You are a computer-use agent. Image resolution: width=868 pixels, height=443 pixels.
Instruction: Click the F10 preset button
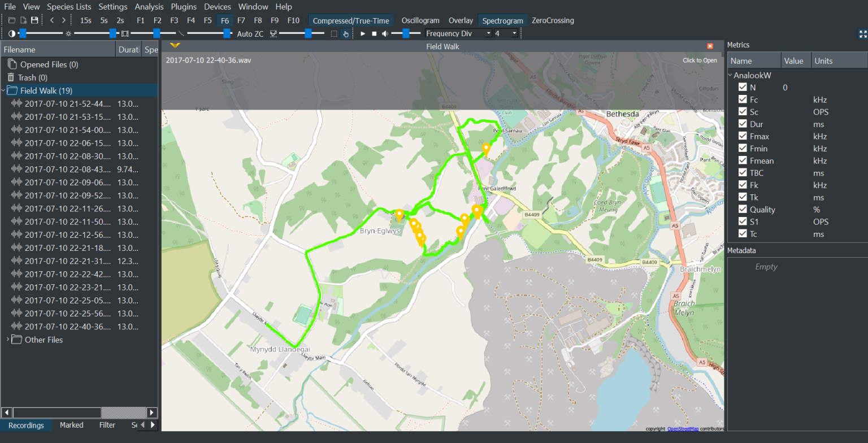coord(293,20)
